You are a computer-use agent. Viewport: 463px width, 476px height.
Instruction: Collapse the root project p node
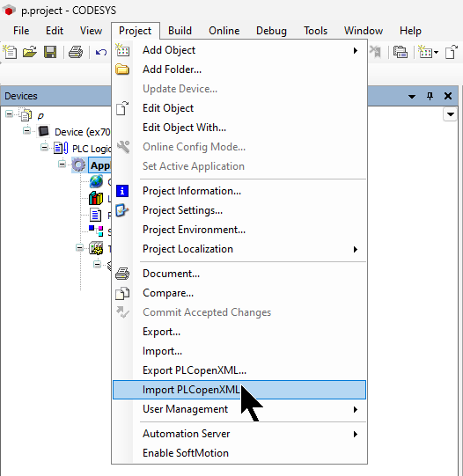click(10, 114)
